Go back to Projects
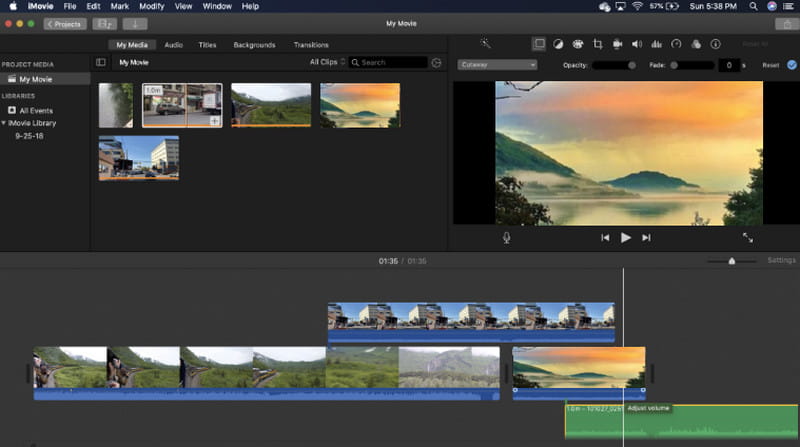The height and width of the screenshot is (447, 800). (65, 24)
